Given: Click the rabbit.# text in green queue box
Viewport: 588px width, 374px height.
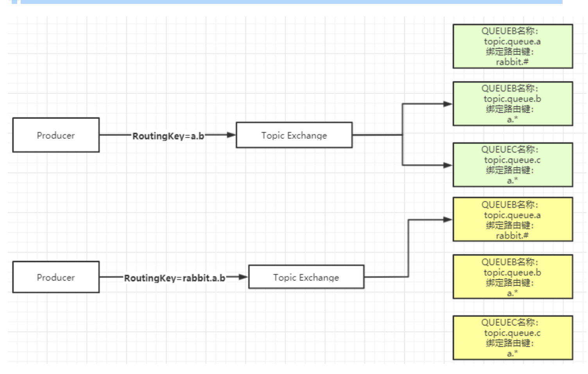Looking at the screenshot, I should [x=512, y=62].
